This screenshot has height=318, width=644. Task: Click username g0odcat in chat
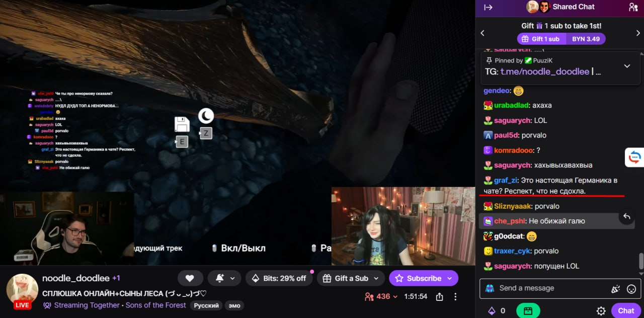[x=509, y=236]
